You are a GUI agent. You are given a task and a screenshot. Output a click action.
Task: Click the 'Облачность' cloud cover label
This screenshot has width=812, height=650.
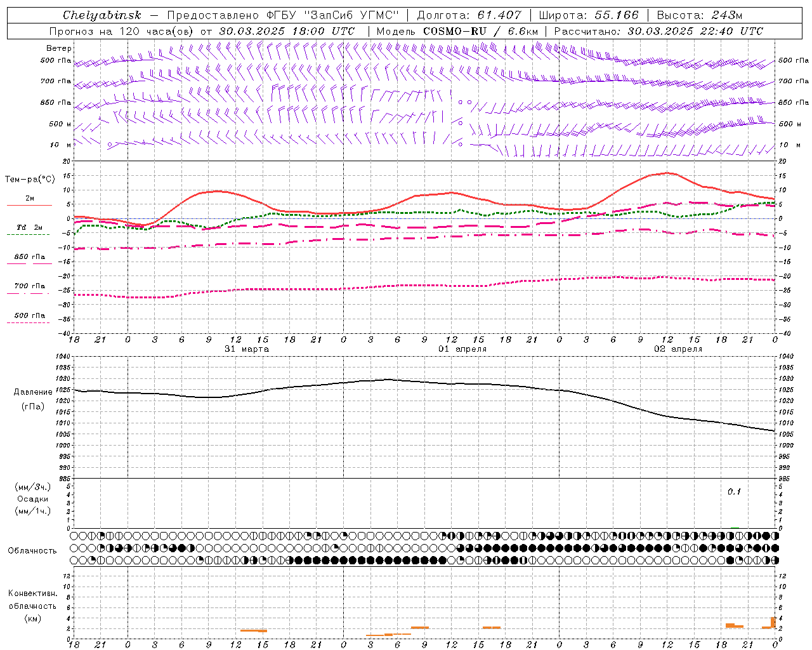point(32,550)
